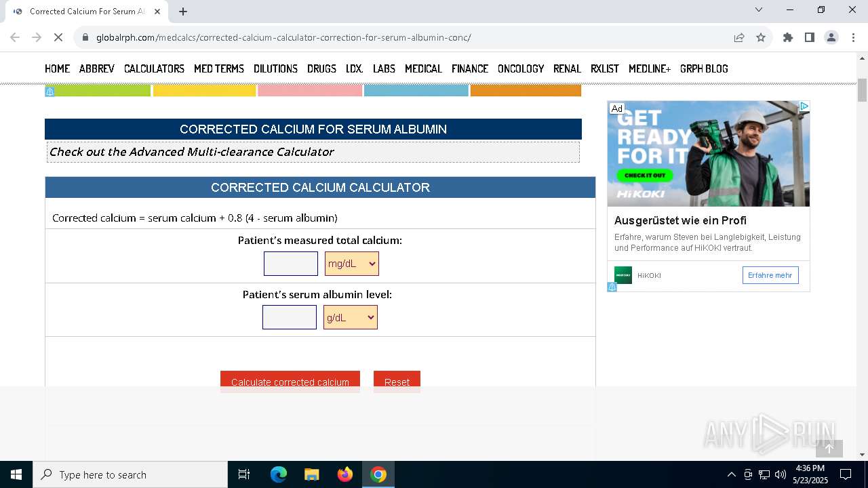
Task: Click the orange color bar segment
Action: coord(526,91)
